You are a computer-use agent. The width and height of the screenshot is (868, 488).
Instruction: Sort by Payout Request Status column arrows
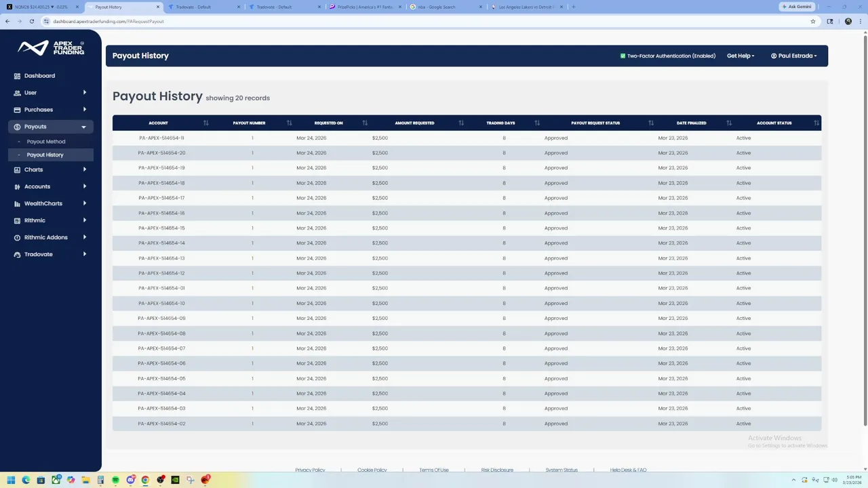coord(651,123)
